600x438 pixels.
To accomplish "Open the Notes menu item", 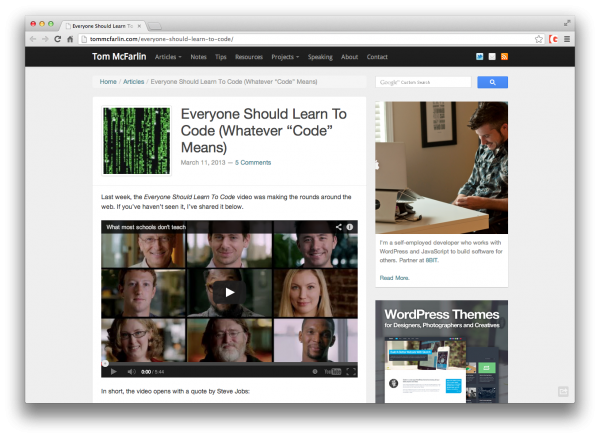I will click(198, 57).
